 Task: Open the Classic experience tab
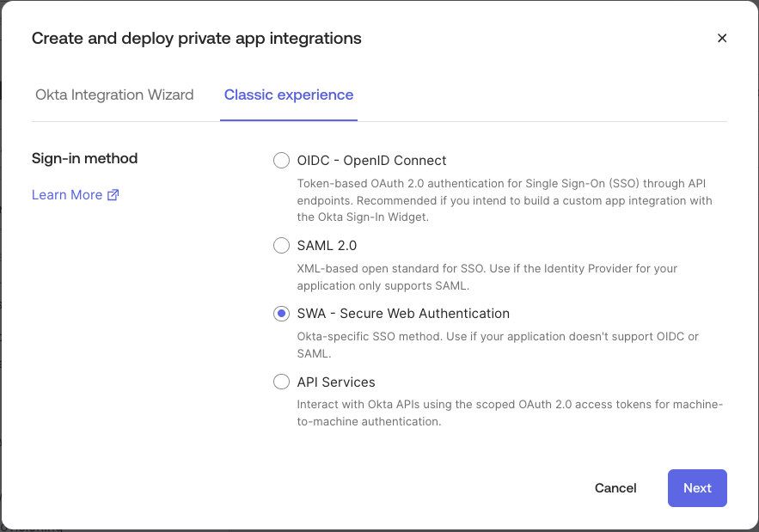(289, 95)
